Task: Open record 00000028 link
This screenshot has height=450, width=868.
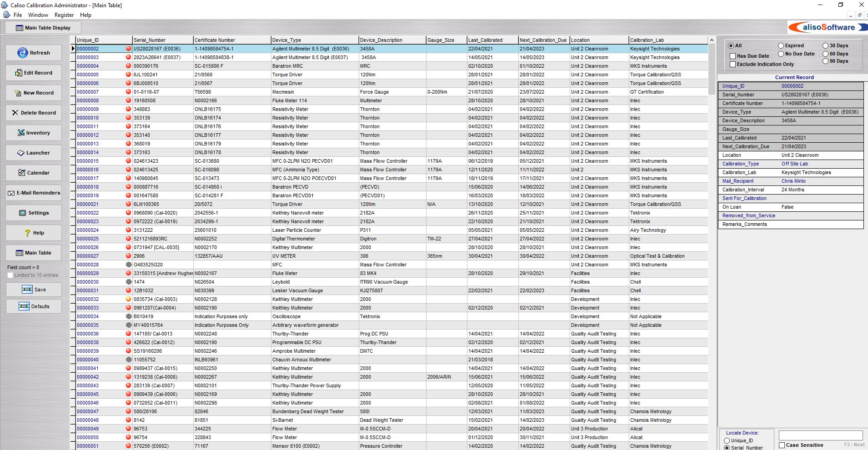Action: point(88,265)
